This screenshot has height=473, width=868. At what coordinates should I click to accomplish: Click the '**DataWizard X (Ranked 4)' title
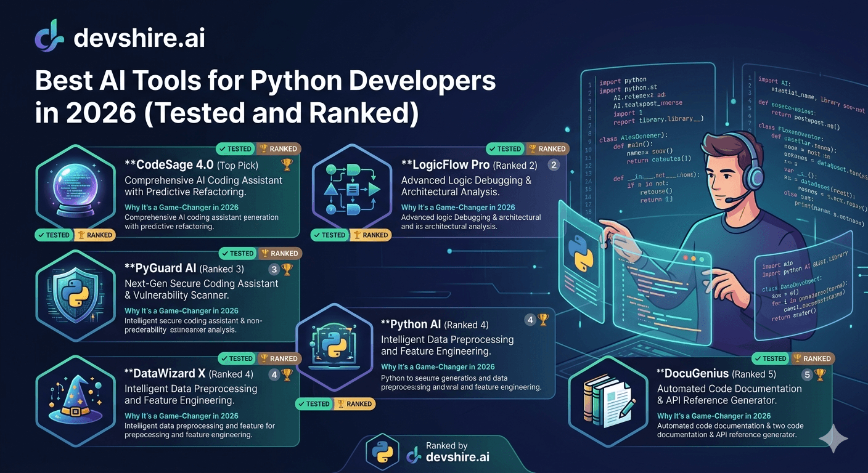coord(189,374)
